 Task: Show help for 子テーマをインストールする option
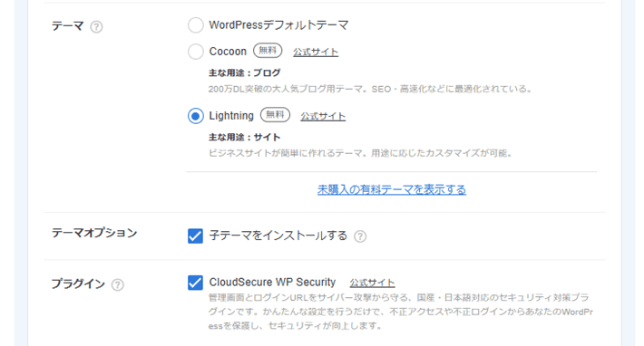(360, 236)
